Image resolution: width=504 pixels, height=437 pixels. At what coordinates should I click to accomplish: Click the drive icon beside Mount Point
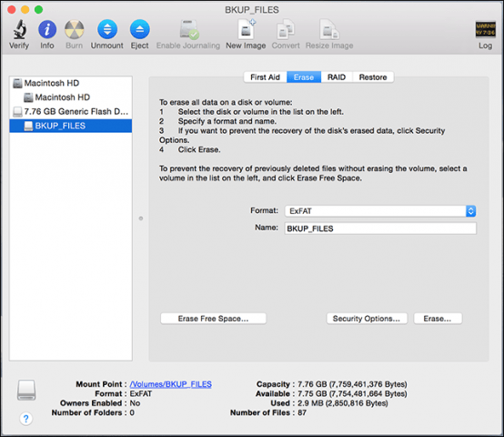click(26, 390)
